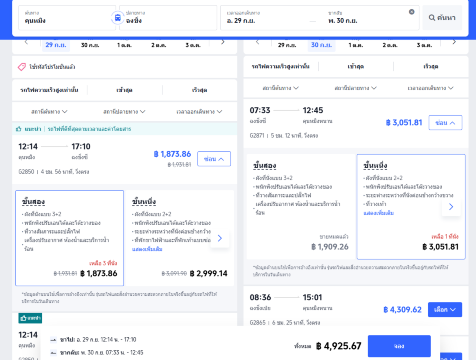The height and width of the screenshot is (360, 476).
Task: Open the outbound departure station dropdown
Action: tap(49, 111)
